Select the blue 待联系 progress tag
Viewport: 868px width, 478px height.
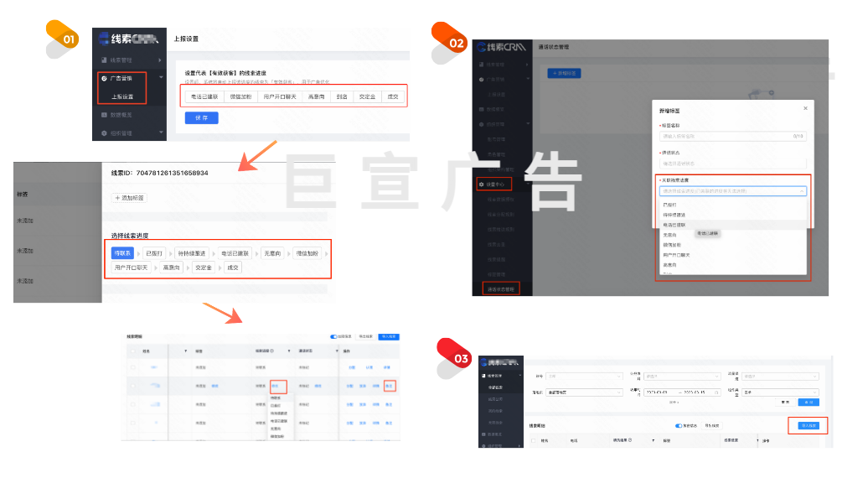[x=122, y=253]
